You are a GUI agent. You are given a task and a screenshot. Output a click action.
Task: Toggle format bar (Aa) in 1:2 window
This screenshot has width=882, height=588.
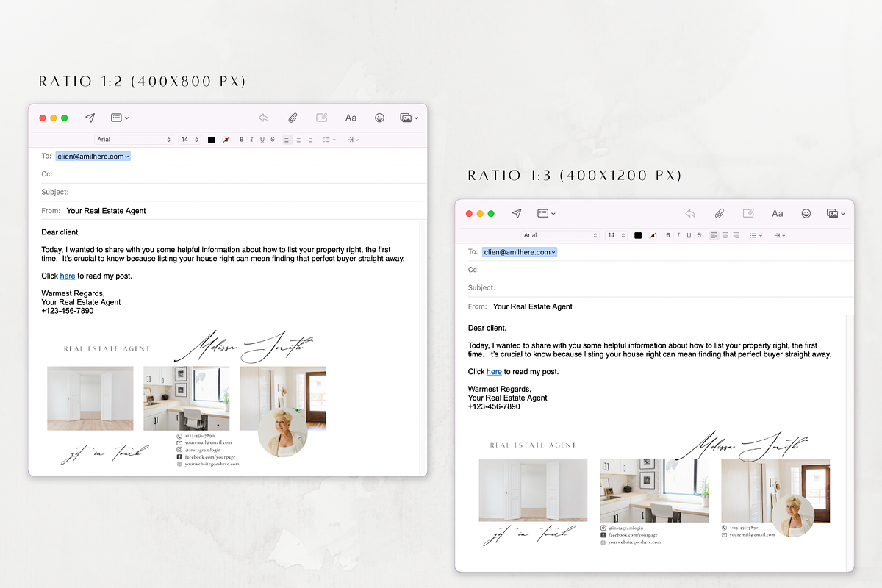tap(351, 118)
